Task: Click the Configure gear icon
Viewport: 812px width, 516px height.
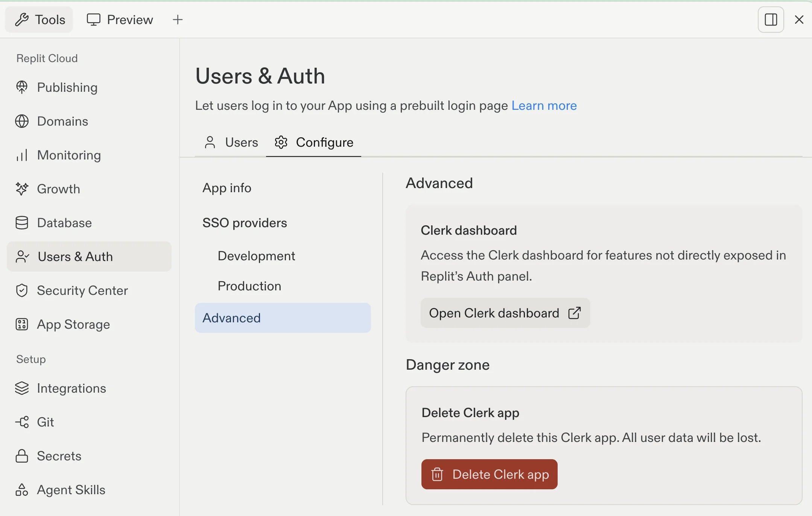Action: click(x=281, y=142)
